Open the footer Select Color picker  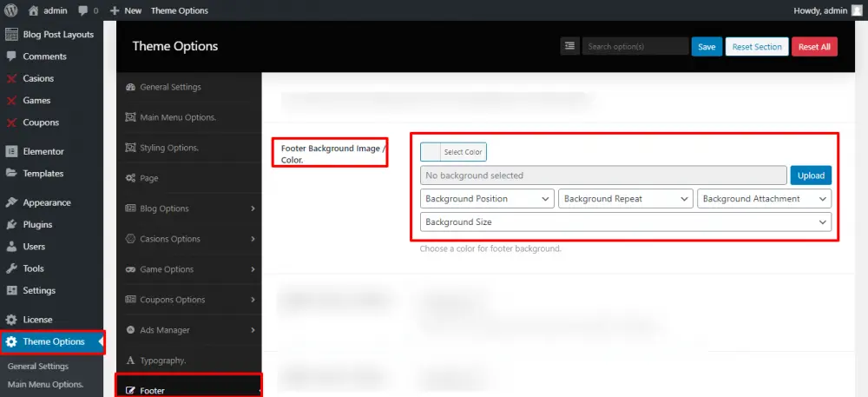point(453,152)
